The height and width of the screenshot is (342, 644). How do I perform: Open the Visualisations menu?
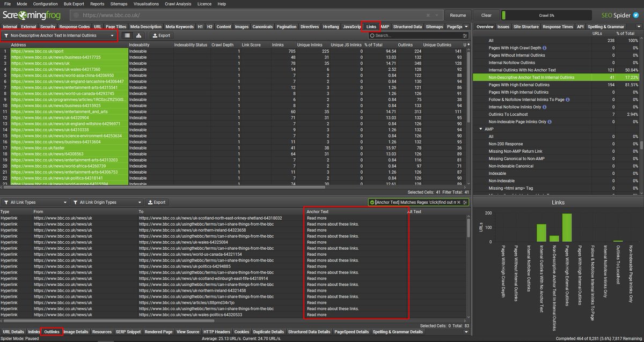[147, 4]
